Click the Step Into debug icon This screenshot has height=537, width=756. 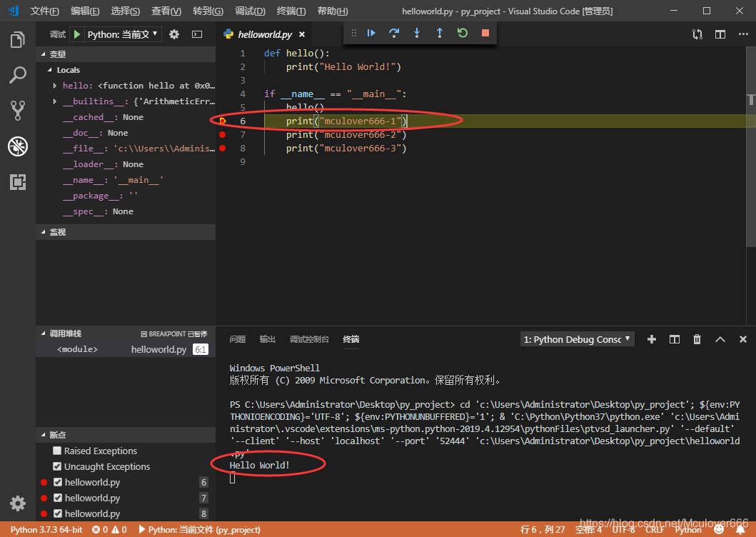(x=417, y=33)
